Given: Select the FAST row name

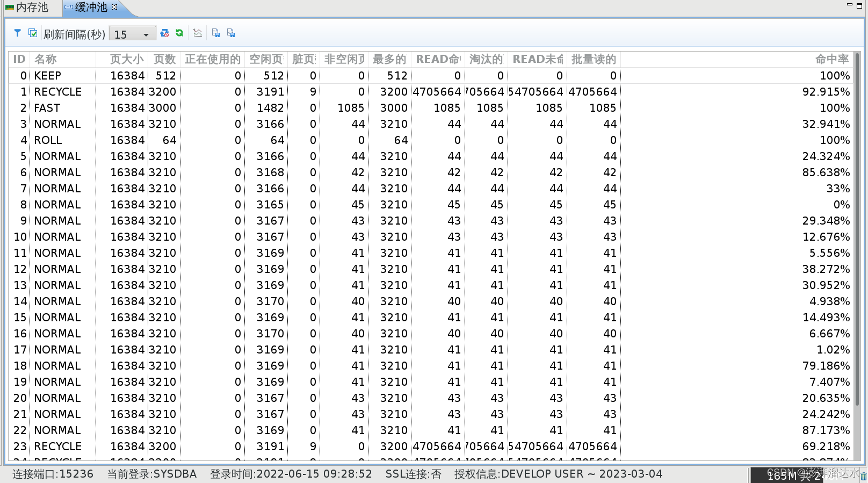Looking at the screenshot, I should tap(47, 108).
